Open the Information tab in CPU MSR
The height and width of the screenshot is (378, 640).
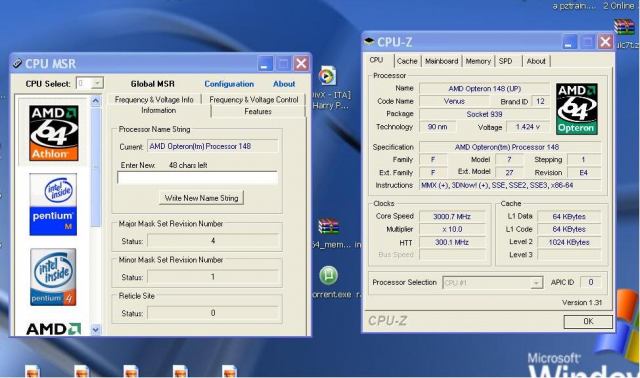(158, 111)
